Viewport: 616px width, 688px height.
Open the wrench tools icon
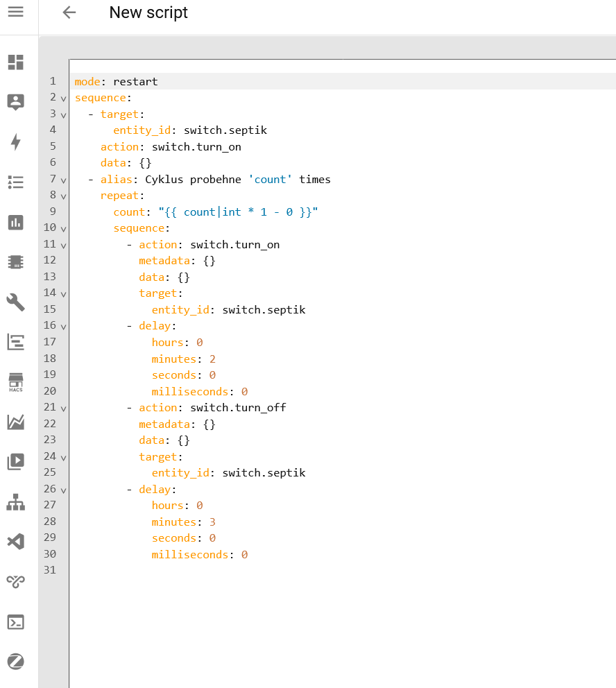coord(15,302)
